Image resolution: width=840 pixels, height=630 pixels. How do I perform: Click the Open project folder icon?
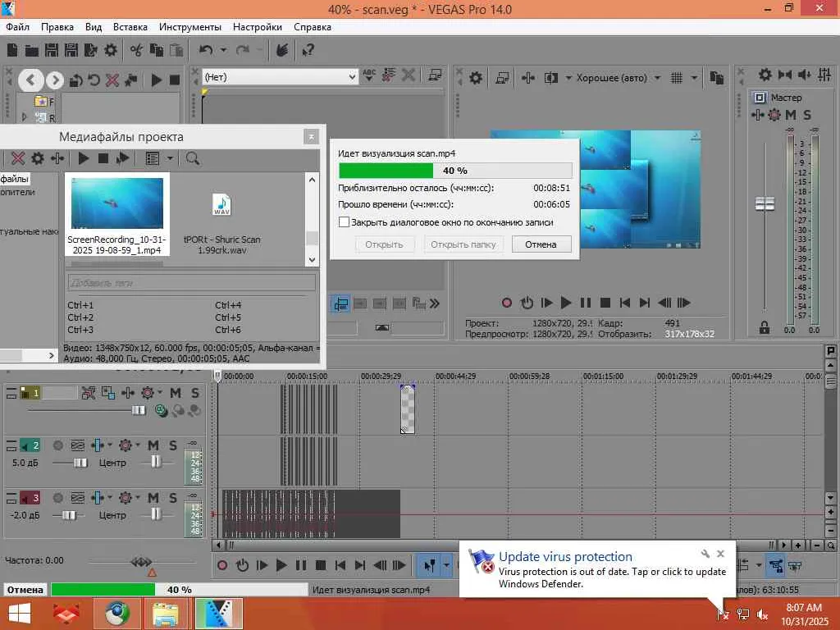[x=32, y=50]
